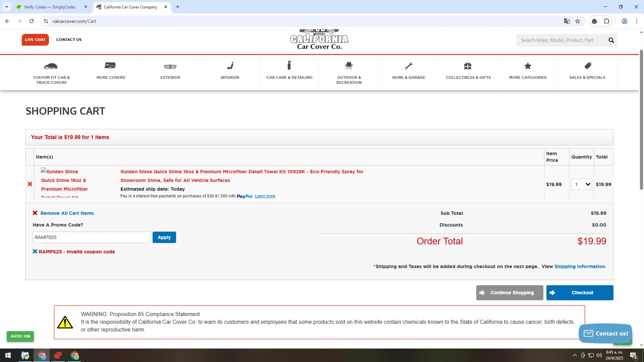Go back in browser history

[x=7, y=21]
